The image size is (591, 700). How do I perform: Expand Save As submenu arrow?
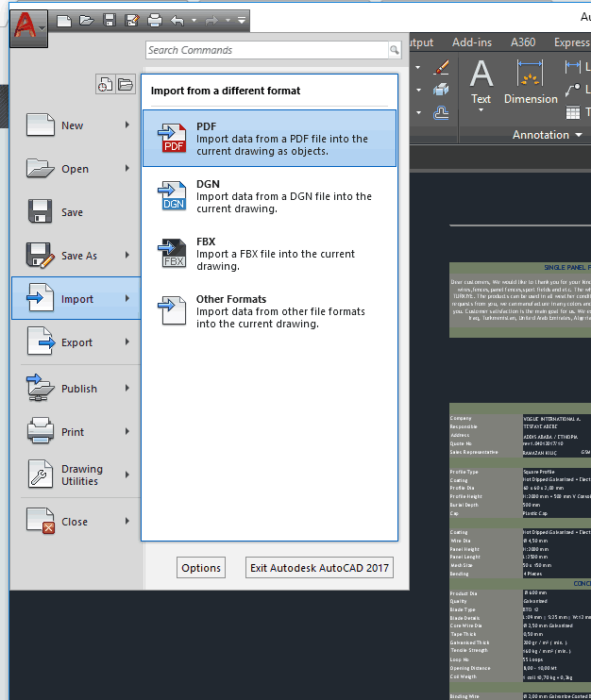pos(127,255)
